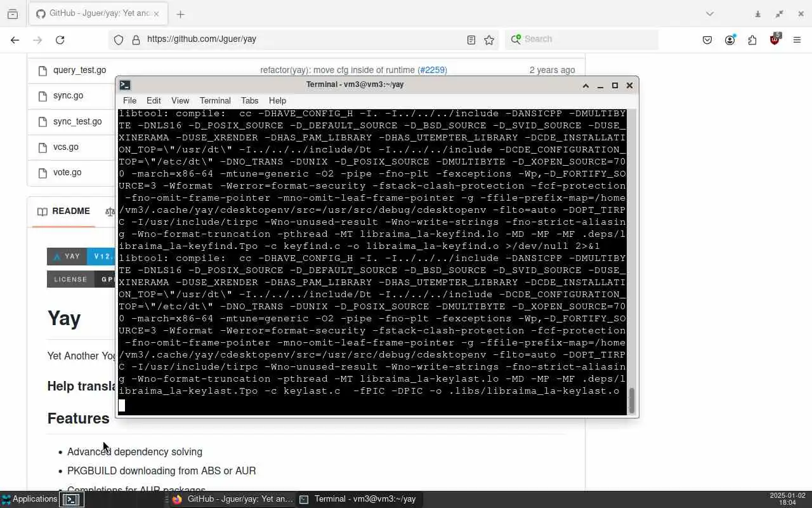This screenshot has height=508, width=812.
Task: Open vote.go file
Action: [x=67, y=172]
